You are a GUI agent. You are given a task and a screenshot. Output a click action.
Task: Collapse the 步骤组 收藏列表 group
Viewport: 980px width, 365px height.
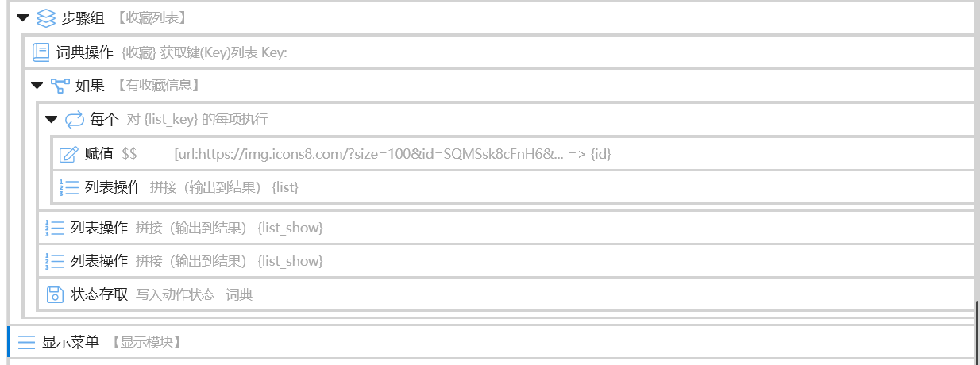click(22, 17)
